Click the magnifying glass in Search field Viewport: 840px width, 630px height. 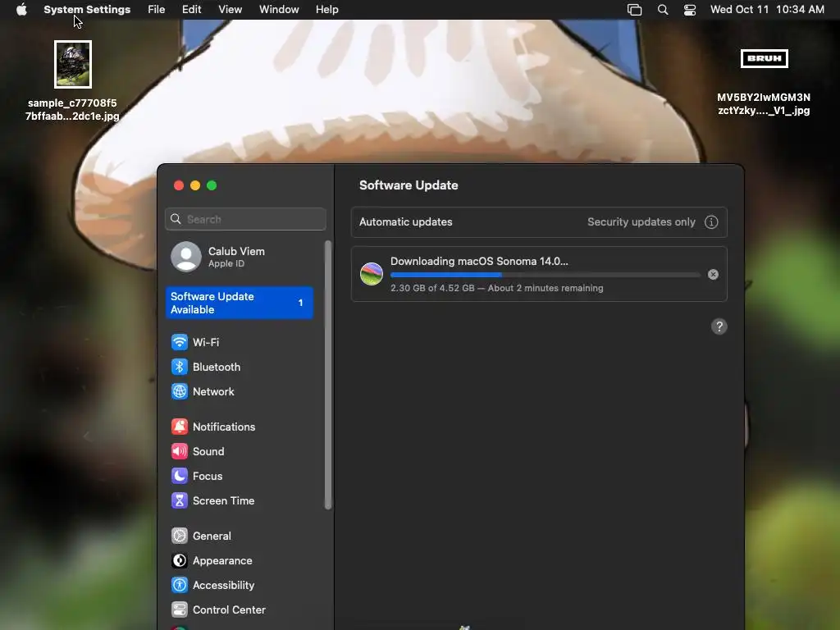point(176,219)
